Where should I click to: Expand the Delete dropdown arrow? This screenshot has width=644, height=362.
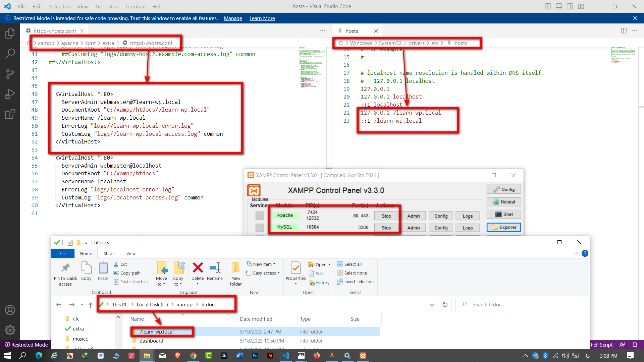(198, 284)
